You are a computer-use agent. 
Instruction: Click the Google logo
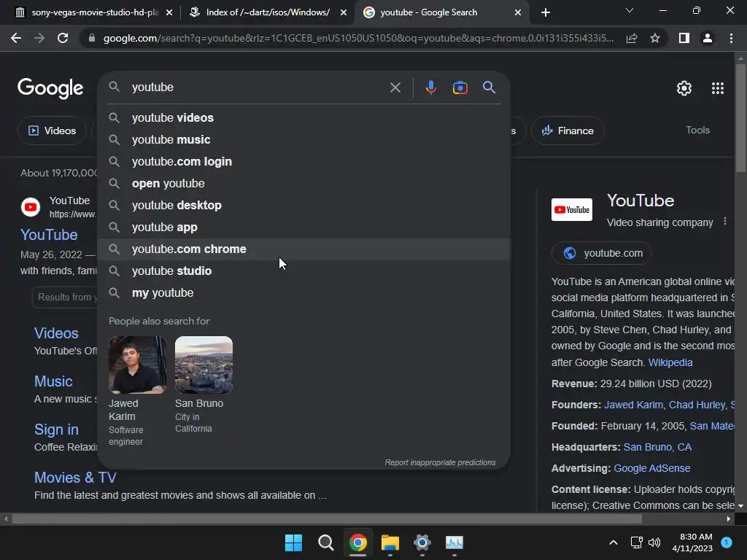click(x=50, y=88)
